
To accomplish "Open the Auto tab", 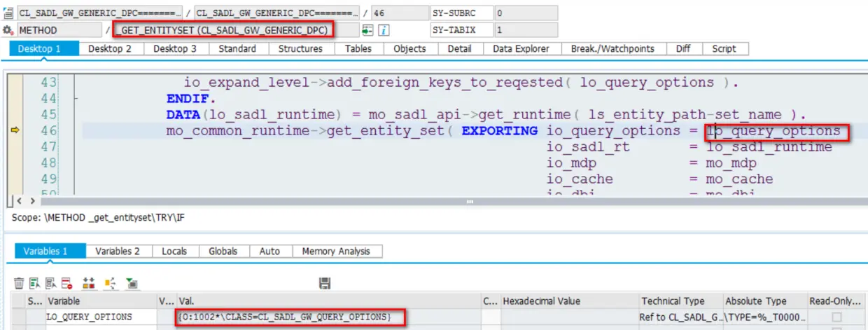I will pyautogui.click(x=269, y=251).
